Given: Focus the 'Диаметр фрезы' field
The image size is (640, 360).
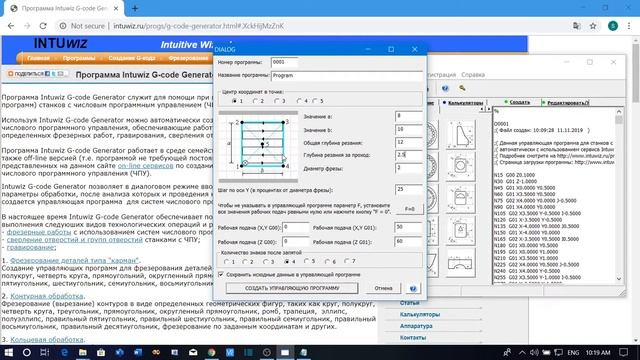Looking at the screenshot, I should point(409,168).
